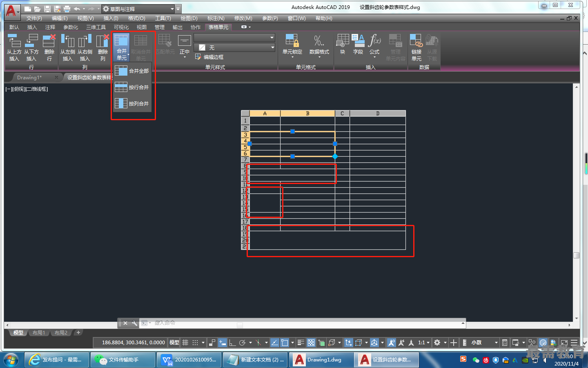This screenshot has width=588, height=368.
Task: Open the 文件(F) menu
Action: 34,18
